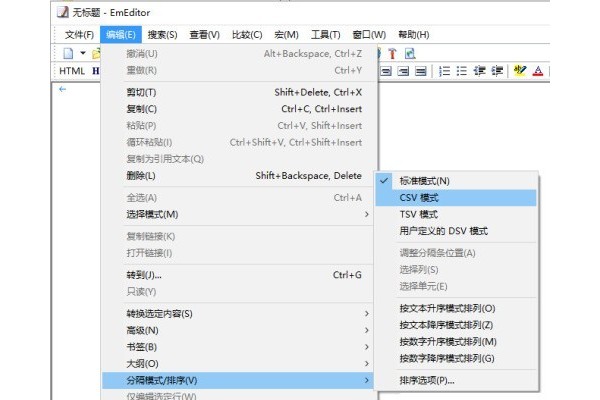
Task: Choose 剪切(T) from the Edit menu
Action: [238, 92]
